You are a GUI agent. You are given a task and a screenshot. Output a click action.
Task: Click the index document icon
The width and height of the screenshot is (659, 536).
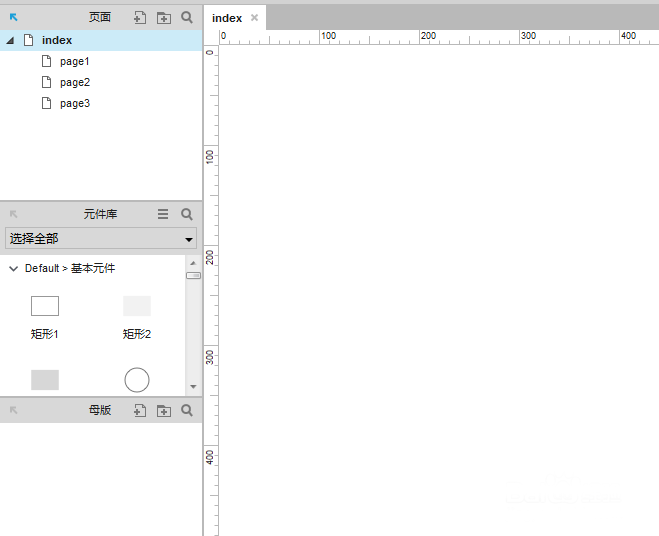point(29,40)
